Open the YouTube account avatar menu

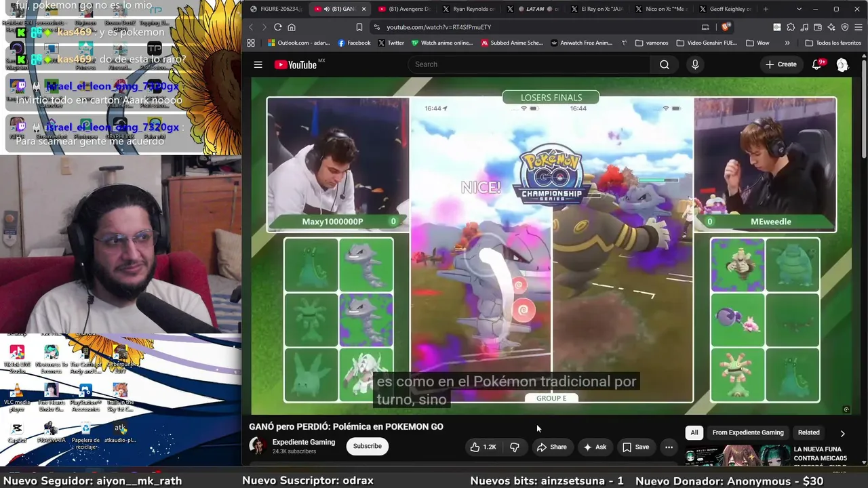point(842,64)
